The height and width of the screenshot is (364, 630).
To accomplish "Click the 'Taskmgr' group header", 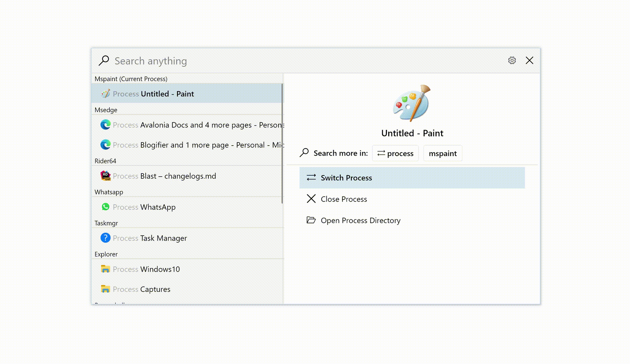I will point(106,223).
